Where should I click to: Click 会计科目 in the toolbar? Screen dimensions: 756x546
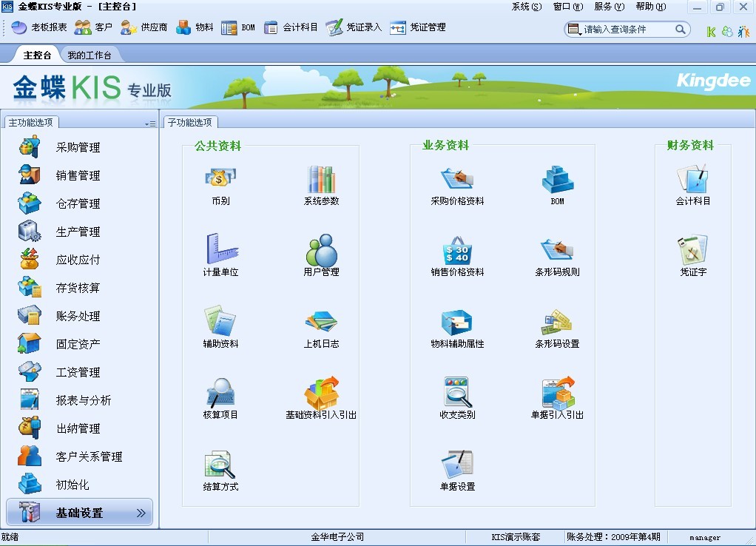coord(291,27)
